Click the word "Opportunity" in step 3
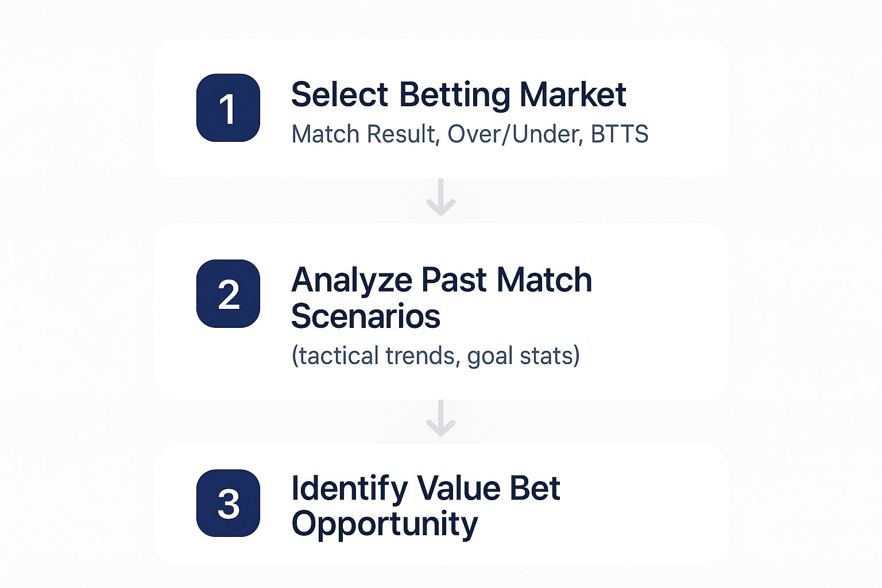Image resolution: width=882 pixels, height=588 pixels. click(x=384, y=524)
